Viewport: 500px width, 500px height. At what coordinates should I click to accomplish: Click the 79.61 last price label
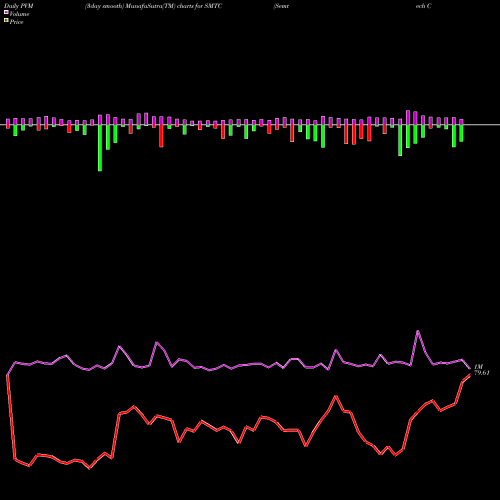click(x=482, y=373)
